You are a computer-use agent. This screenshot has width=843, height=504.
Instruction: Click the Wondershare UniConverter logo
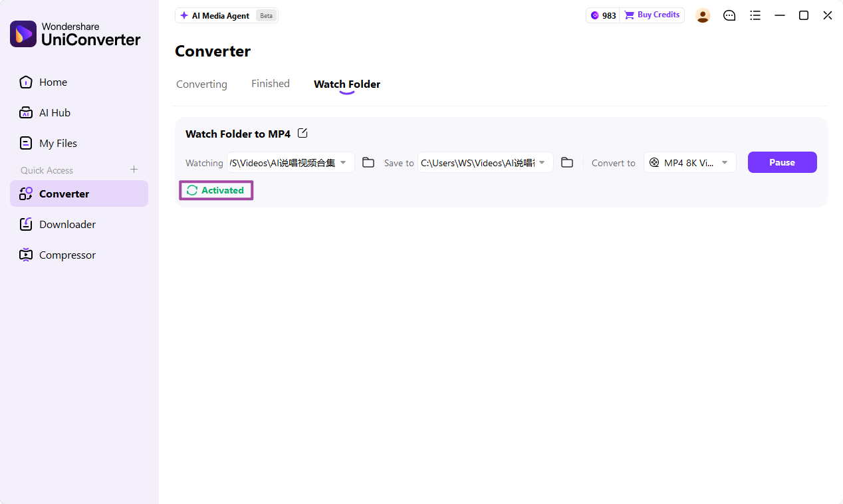[x=75, y=34]
